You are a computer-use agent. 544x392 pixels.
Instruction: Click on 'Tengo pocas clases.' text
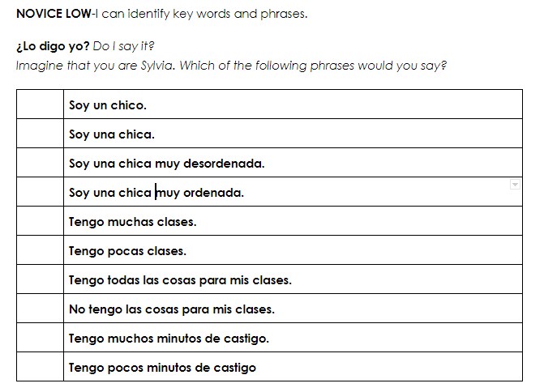pos(128,251)
